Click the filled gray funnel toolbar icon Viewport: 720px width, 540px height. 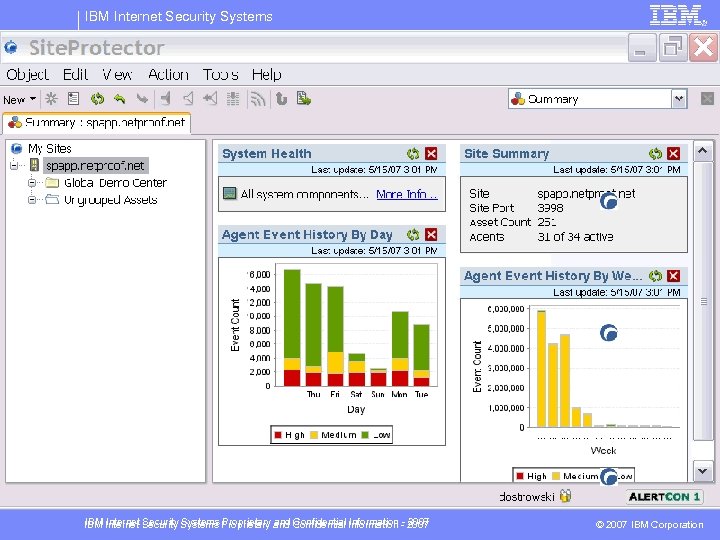(166, 98)
